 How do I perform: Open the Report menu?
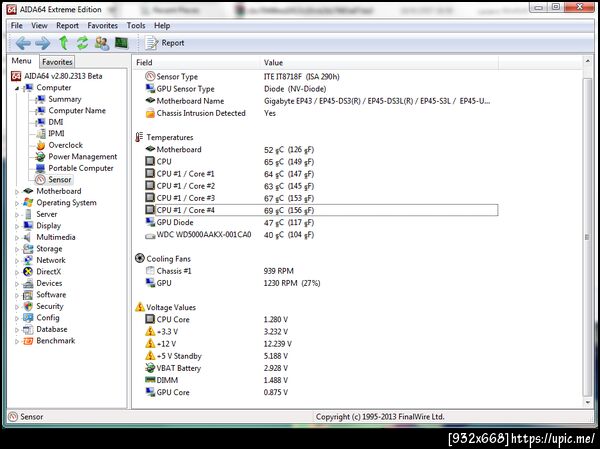click(x=67, y=26)
